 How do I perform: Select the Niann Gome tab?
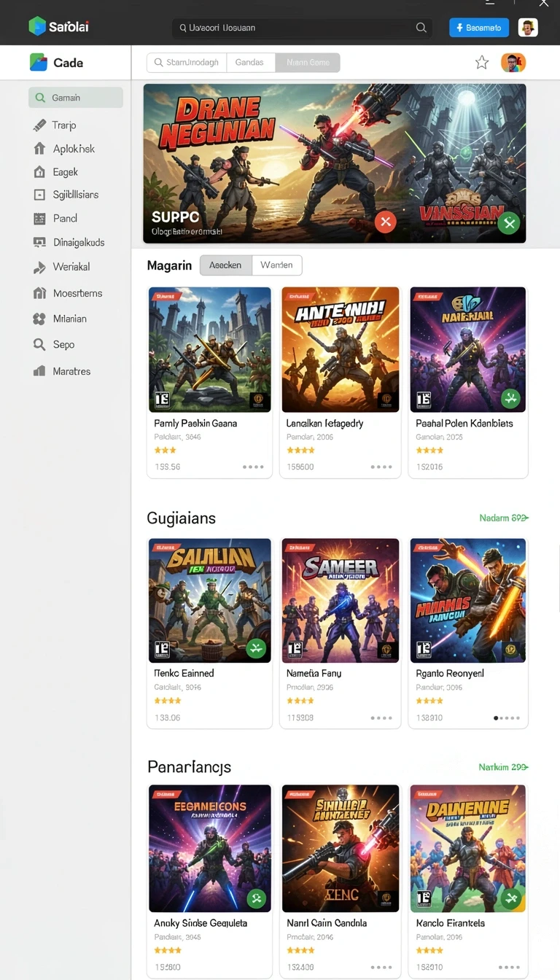[x=308, y=63]
